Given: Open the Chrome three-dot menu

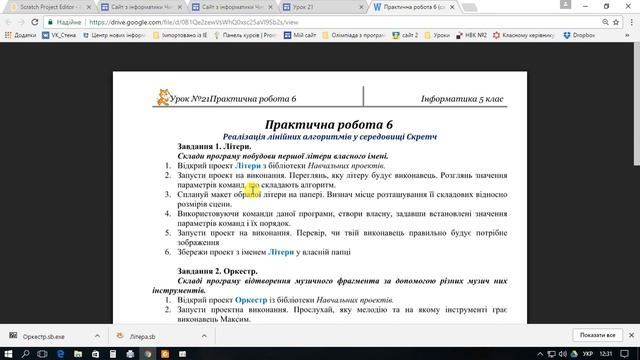Looking at the screenshot, I should 631,22.
